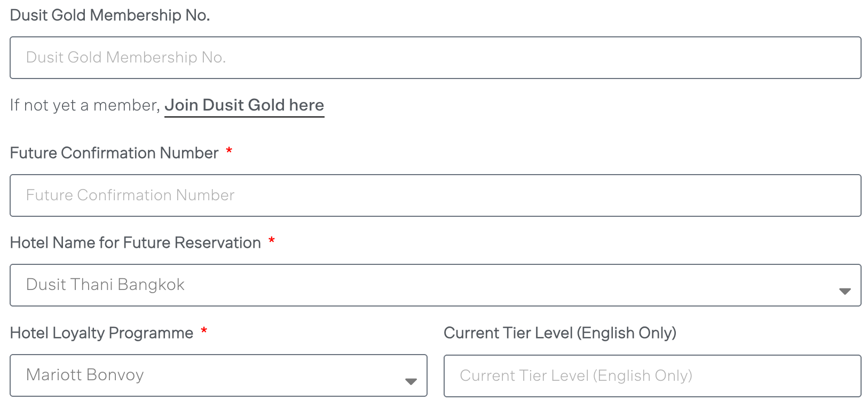Click the dropdown arrow beside Dusit Thani Bangkok

pyautogui.click(x=845, y=291)
